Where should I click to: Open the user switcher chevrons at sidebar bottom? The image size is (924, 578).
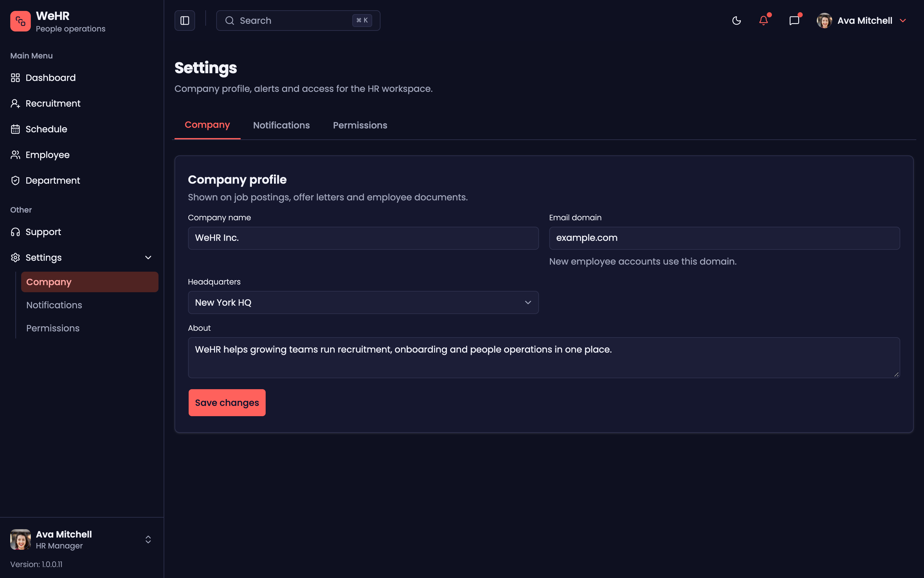click(148, 539)
